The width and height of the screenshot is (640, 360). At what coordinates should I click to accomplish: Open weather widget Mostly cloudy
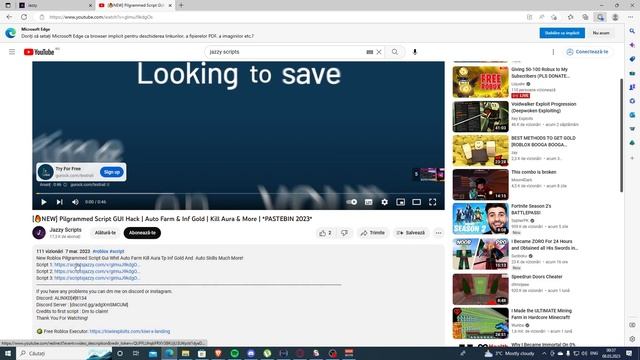coord(509,353)
